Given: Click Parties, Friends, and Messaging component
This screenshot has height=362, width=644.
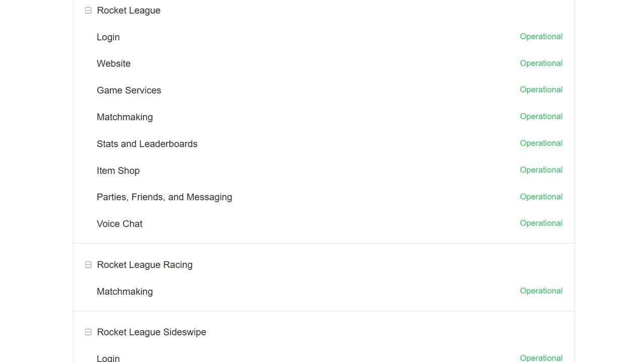Looking at the screenshot, I should coord(164,197).
